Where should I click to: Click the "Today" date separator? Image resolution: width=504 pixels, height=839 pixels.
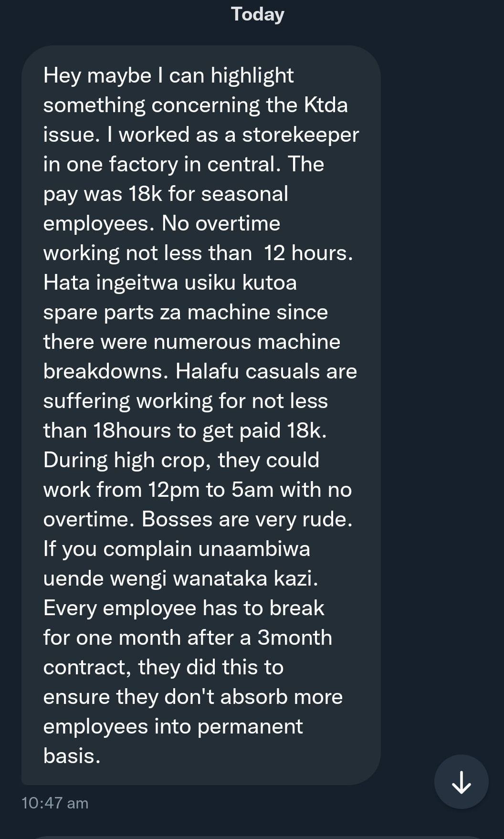coord(257,14)
